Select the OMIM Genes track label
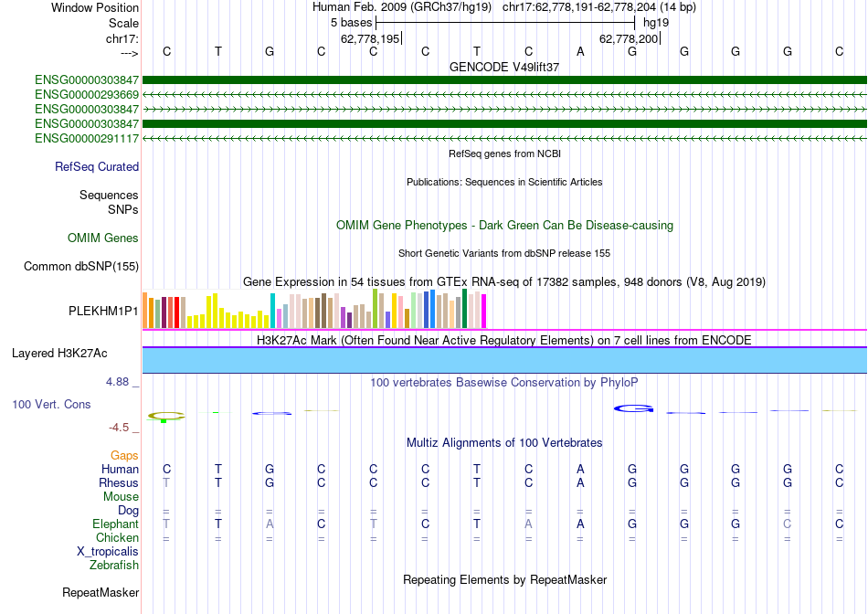The width and height of the screenshot is (868, 614). coord(102,238)
